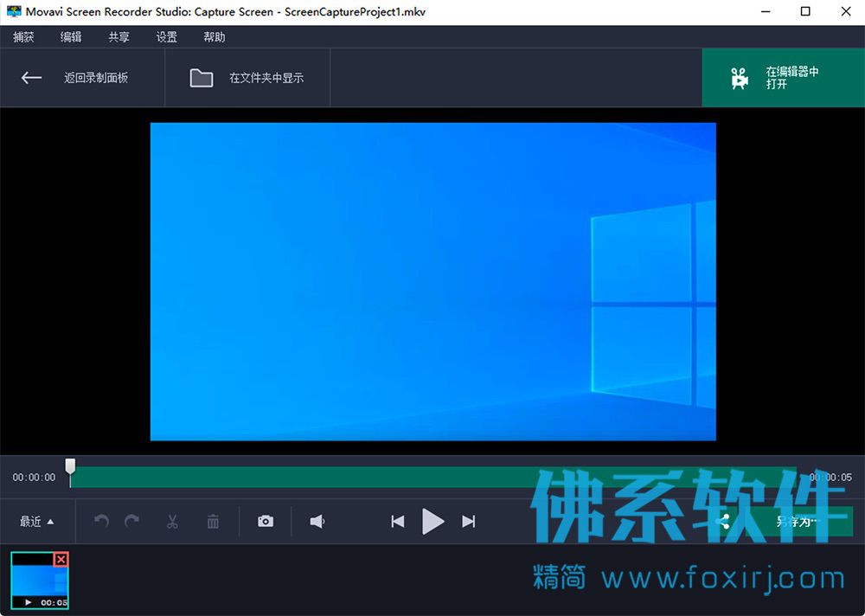The width and height of the screenshot is (865, 616).
Task: Toggle the speaker volume icon
Action: [317, 521]
